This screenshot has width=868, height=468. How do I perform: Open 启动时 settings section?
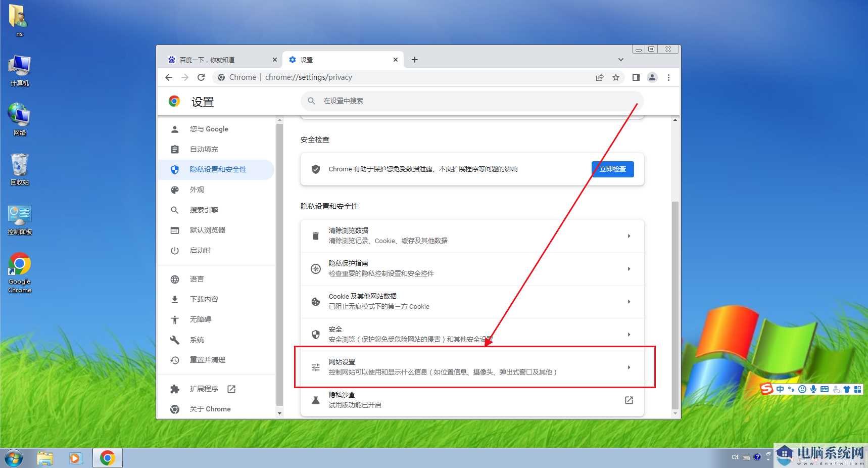click(x=216, y=251)
